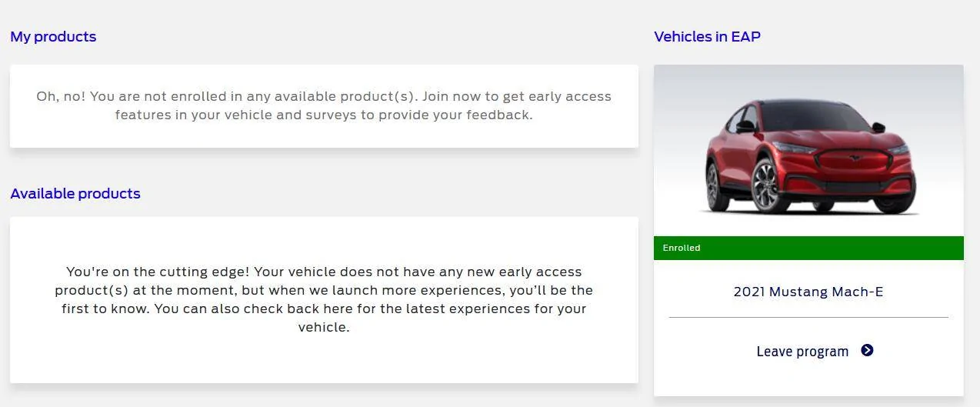Click the Vehicles in EAP heading
Image resolution: width=980 pixels, height=407 pixels.
click(707, 37)
